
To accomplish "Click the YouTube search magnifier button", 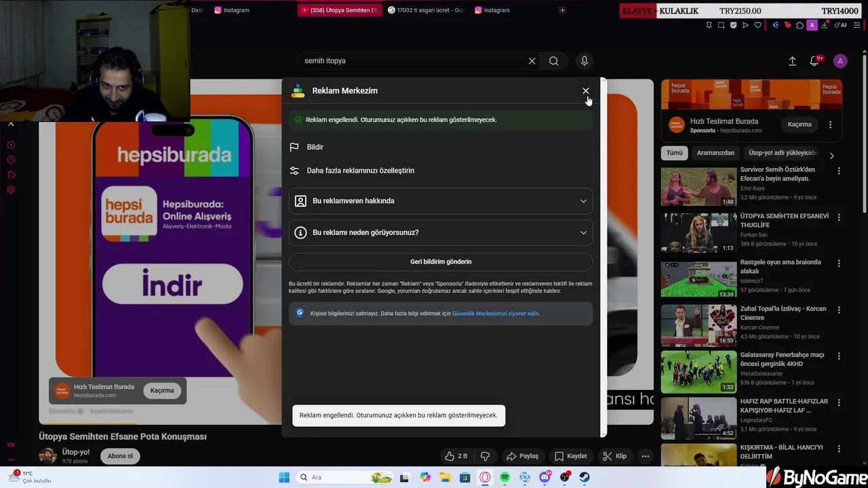I will pyautogui.click(x=554, y=61).
